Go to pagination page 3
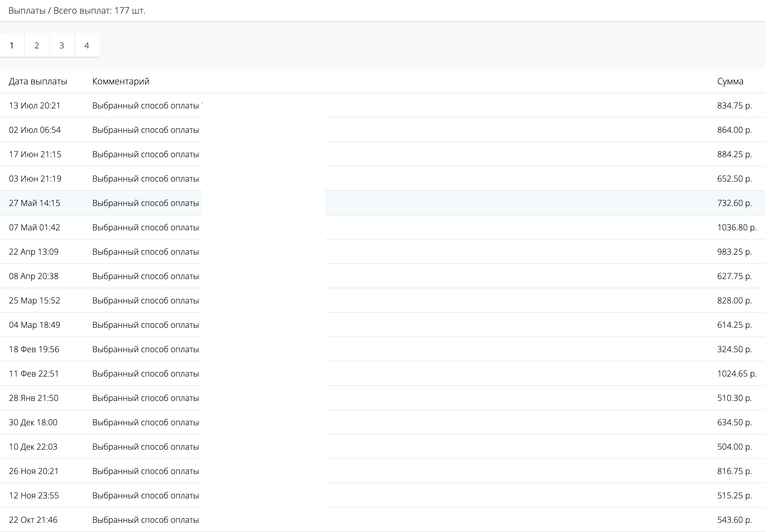This screenshot has height=532, width=765. pyautogui.click(x=62, y=45)
